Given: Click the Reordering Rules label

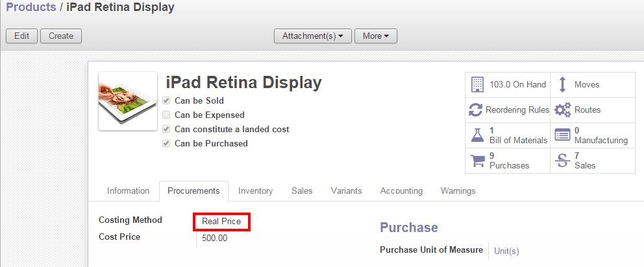Looking at the screenshot, I should [x=517, y=110].
